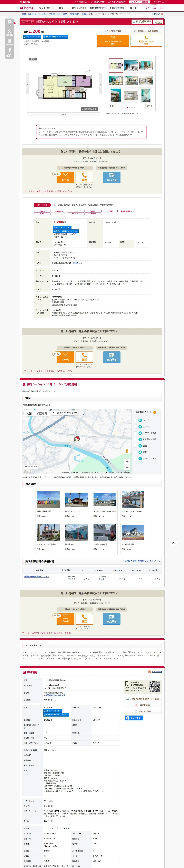
Task: Zoom in the map with plus button
Action: pyautogui.click(x=127, y=462)
